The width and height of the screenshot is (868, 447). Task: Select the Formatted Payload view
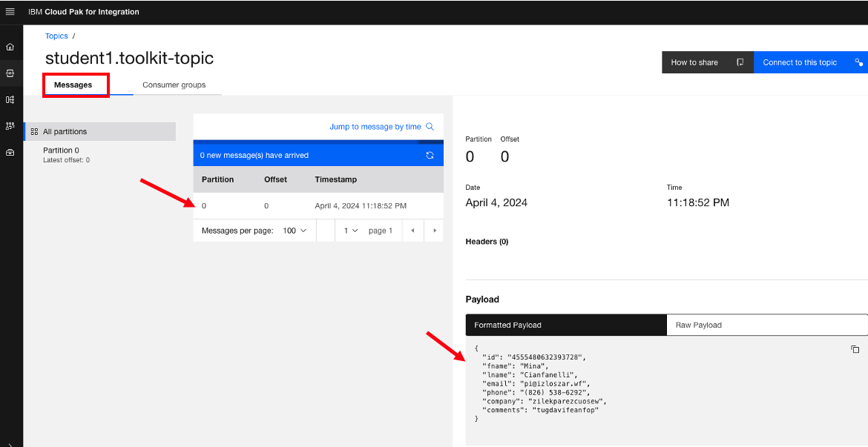point(565,325)
